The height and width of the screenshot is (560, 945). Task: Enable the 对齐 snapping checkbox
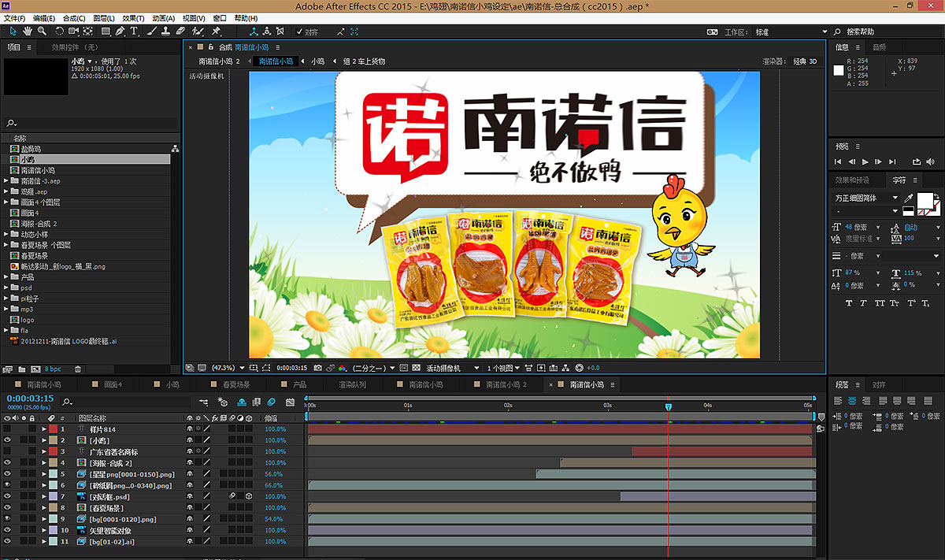point(300,32)
